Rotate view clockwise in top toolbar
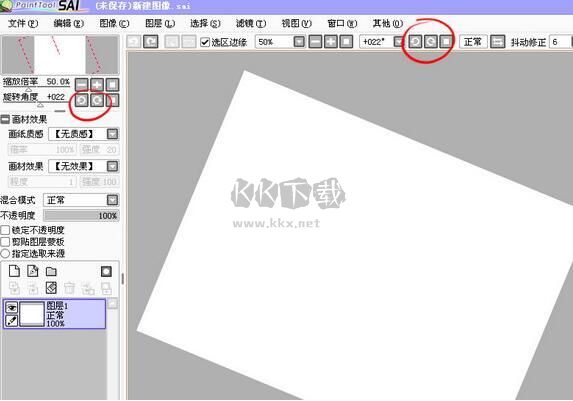 coord(430,42)
